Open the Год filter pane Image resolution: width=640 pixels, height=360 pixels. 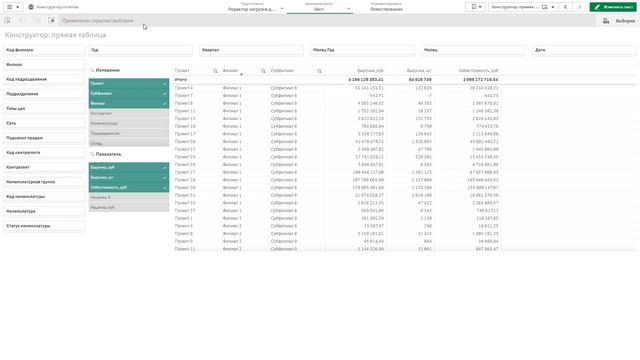click(x=140, y=50)
